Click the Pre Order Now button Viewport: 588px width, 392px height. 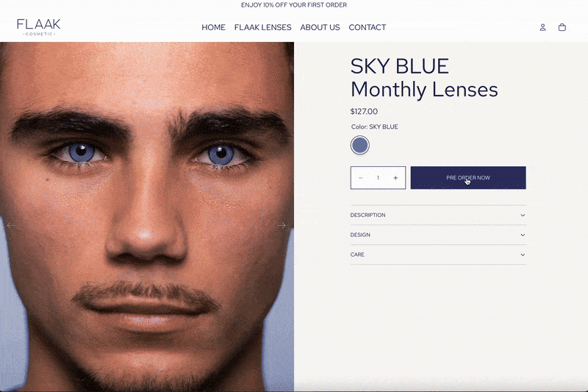[468, 178]
